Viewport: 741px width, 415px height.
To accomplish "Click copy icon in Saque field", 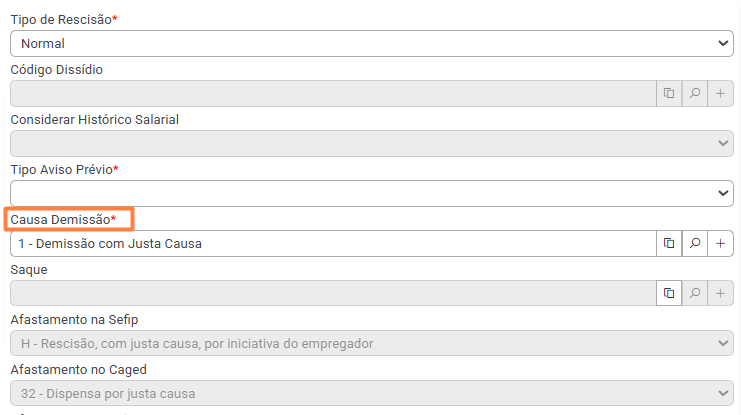I will point(669,293).
